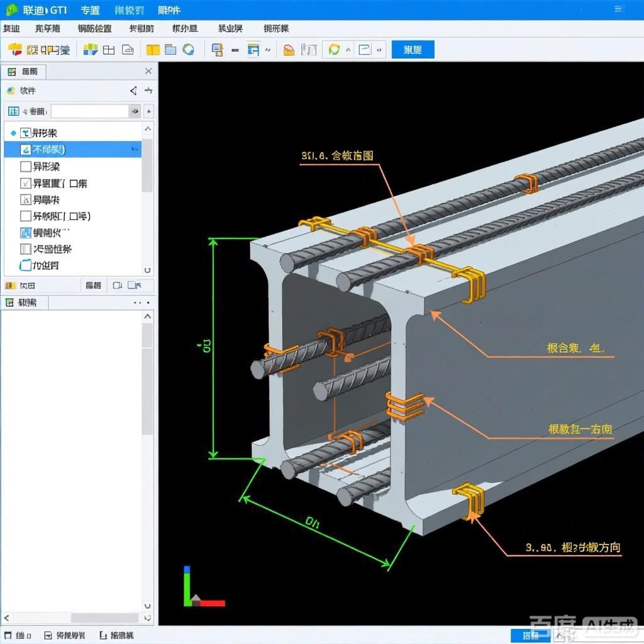Open the 钢筋 menu in menu bar
The image size is (644, 644).
(94, 29)
